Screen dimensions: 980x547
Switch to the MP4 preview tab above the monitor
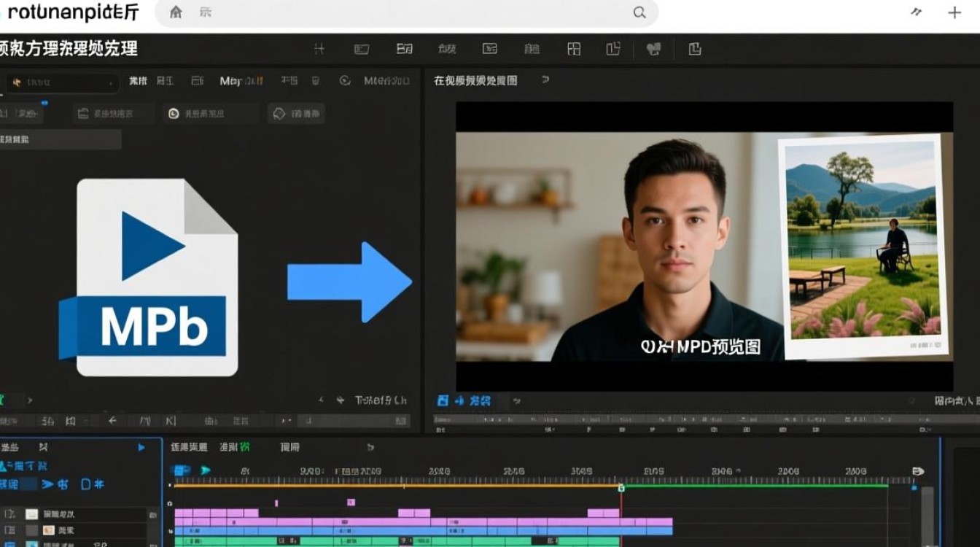(474, 80)
